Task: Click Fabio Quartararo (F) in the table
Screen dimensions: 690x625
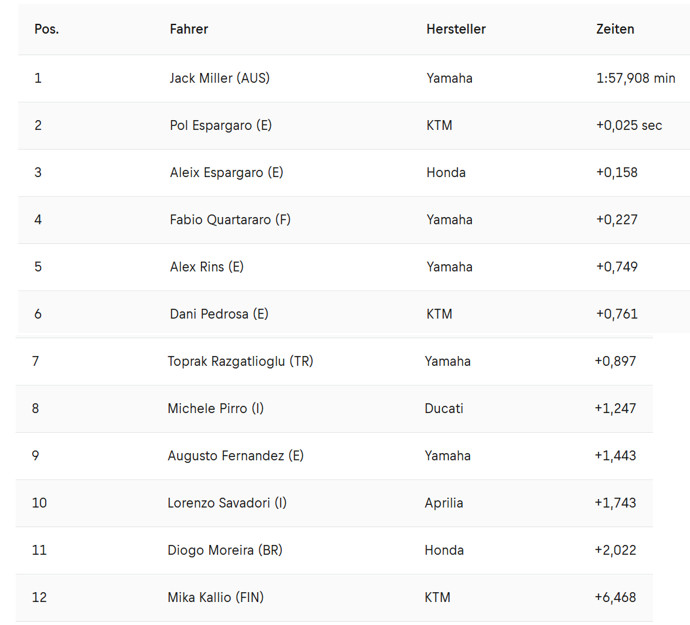Action: tap(230, 219)
